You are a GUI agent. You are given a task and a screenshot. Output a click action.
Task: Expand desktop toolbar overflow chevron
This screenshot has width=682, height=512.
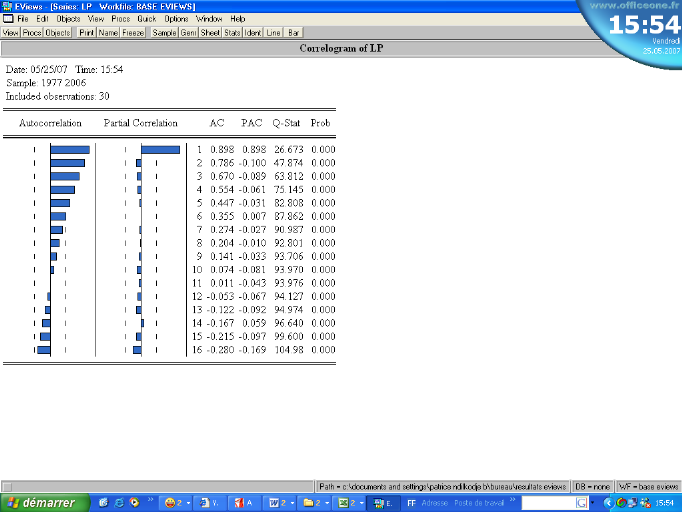pyautogui.click(x=513, y=499)
